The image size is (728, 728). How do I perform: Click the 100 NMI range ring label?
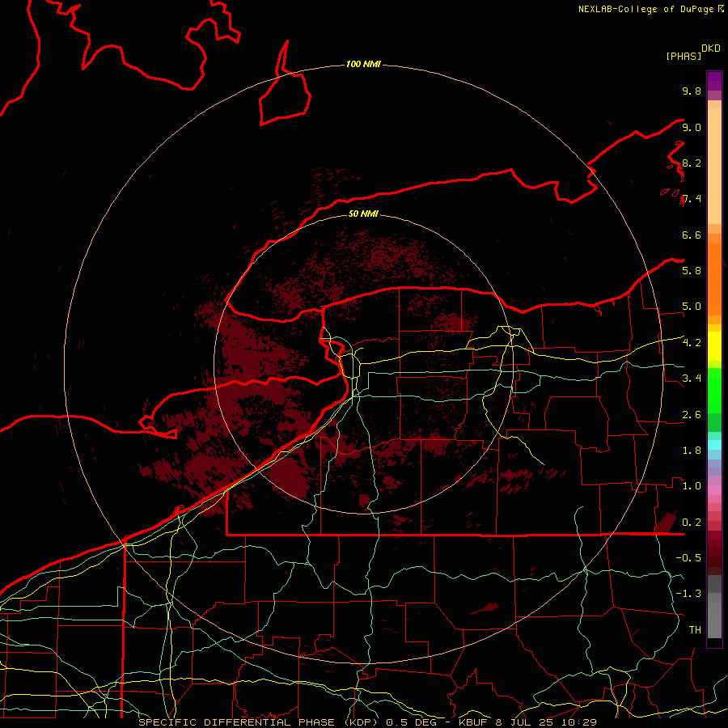(x=363, y=64)
